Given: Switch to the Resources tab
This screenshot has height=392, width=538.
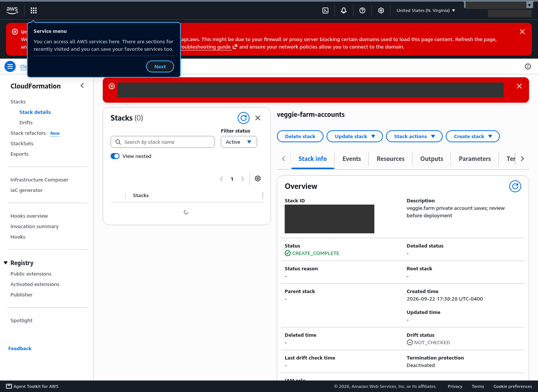Looking at the screenshot, I should click(390, 159).
